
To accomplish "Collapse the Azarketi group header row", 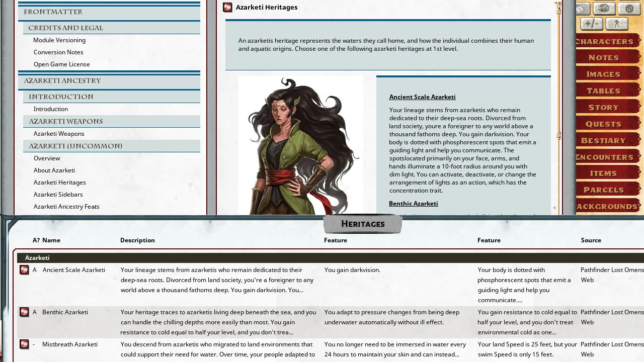I will click(331, 258).
